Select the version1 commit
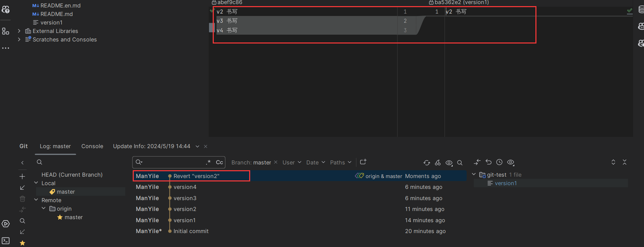The width and height of the screenshot is (644, 247). 300,220
